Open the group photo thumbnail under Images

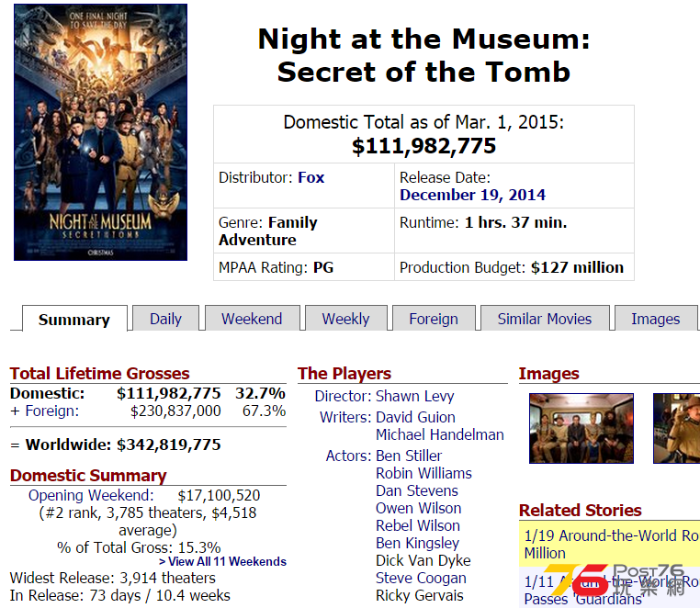pyautogui.click(x=581, y=428)
